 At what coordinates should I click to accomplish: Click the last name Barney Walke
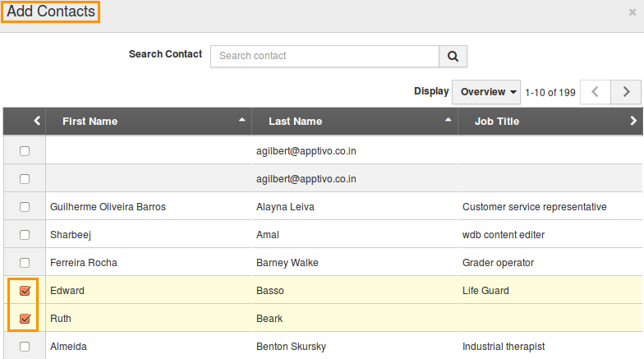tap(287, 263)
